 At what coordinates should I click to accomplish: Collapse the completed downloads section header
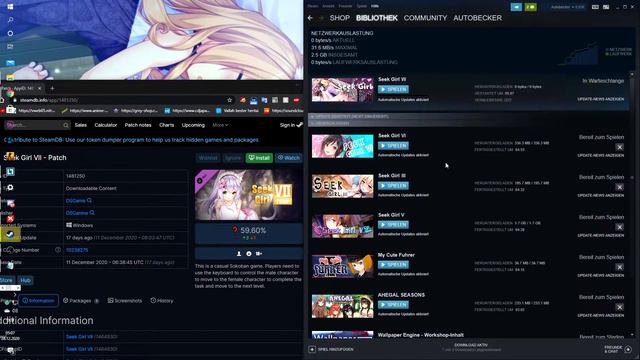469,123
